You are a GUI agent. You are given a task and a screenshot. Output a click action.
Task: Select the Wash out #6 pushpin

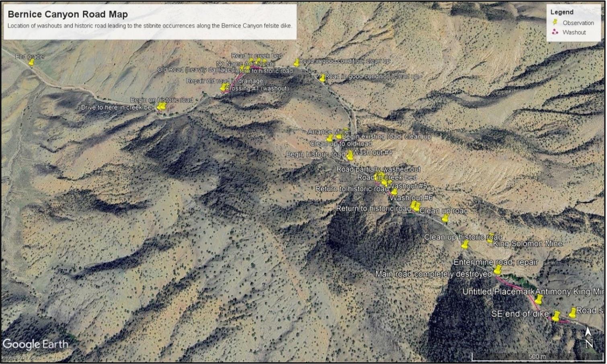[x=394, y=192]
